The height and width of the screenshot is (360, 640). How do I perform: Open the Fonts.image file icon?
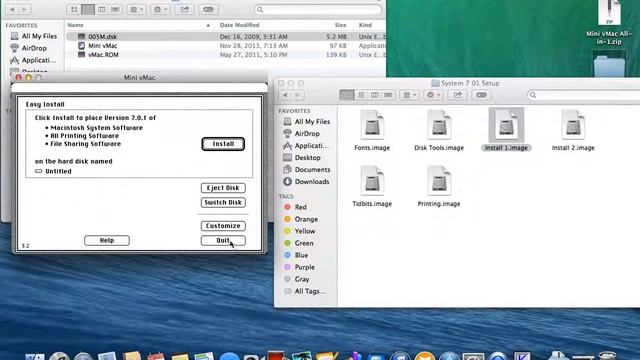click(372, 125)
